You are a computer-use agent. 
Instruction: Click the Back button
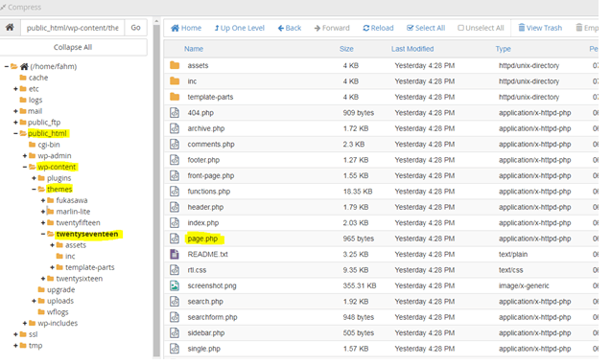(290, 28)
